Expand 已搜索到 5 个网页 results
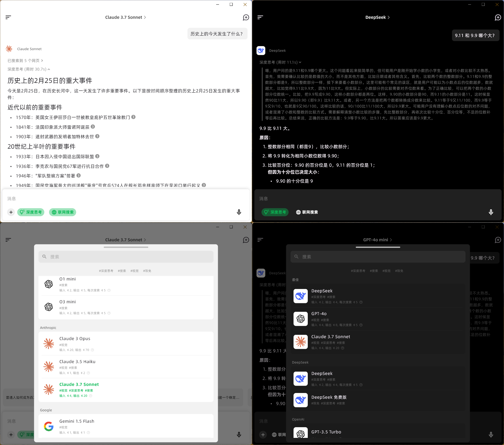The height and width of the screenshot is (445, 504). point(25,61)
